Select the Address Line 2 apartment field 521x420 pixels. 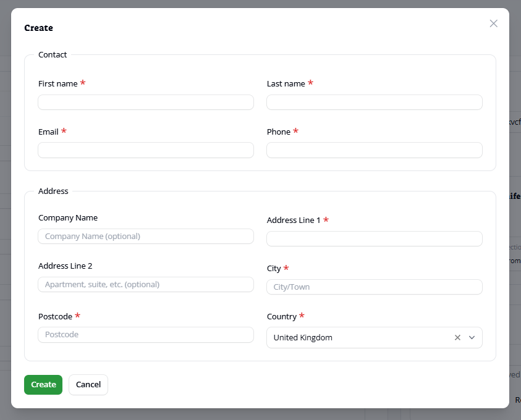click(x=146, y=285)
